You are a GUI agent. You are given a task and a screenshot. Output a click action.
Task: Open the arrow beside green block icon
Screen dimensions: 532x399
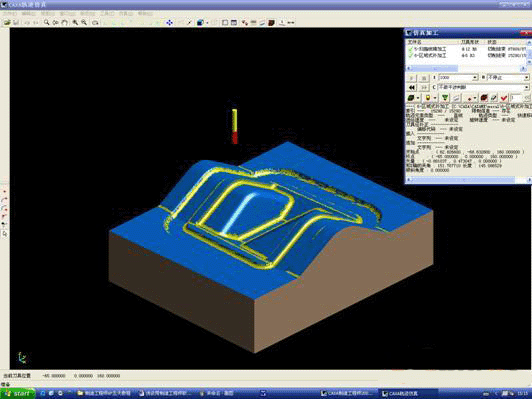point(418,98)
